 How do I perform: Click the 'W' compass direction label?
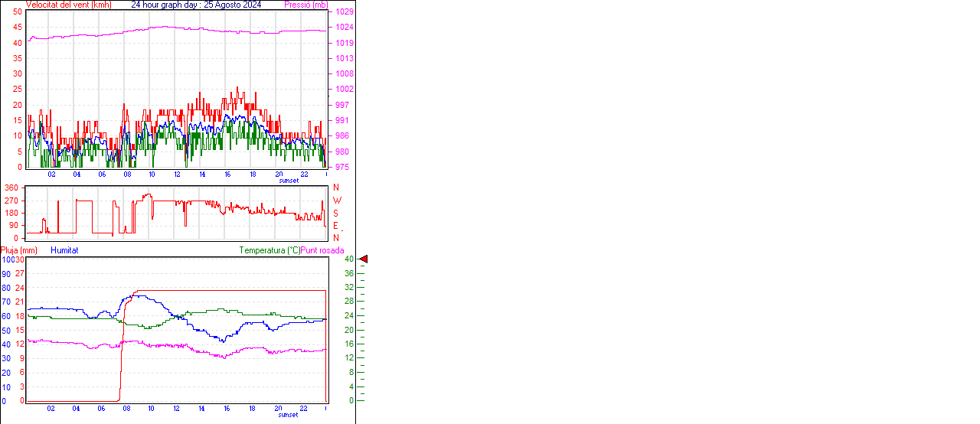point(336,201)
